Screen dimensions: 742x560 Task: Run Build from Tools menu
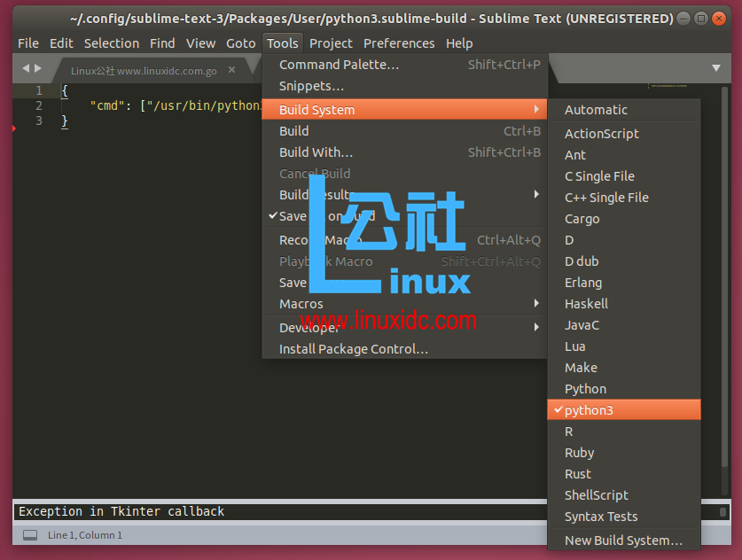tap(404, 131)
